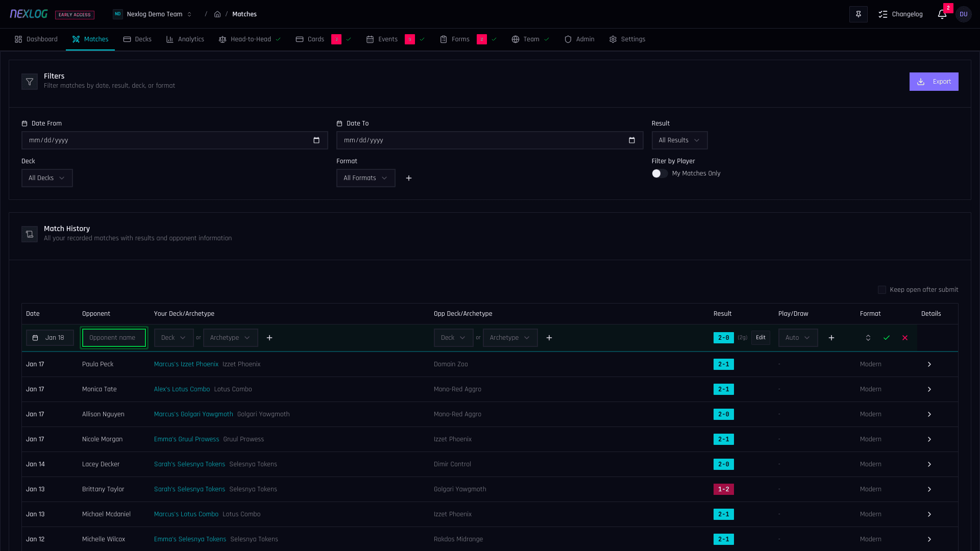Open Analytics tab
The image size is (980, 551).
[x=185, y=39]
